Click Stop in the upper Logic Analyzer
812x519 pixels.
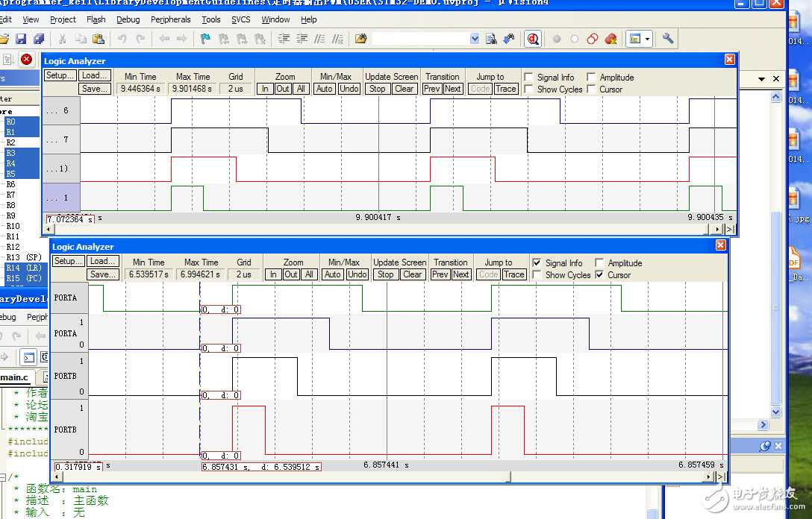pos(378,89)
